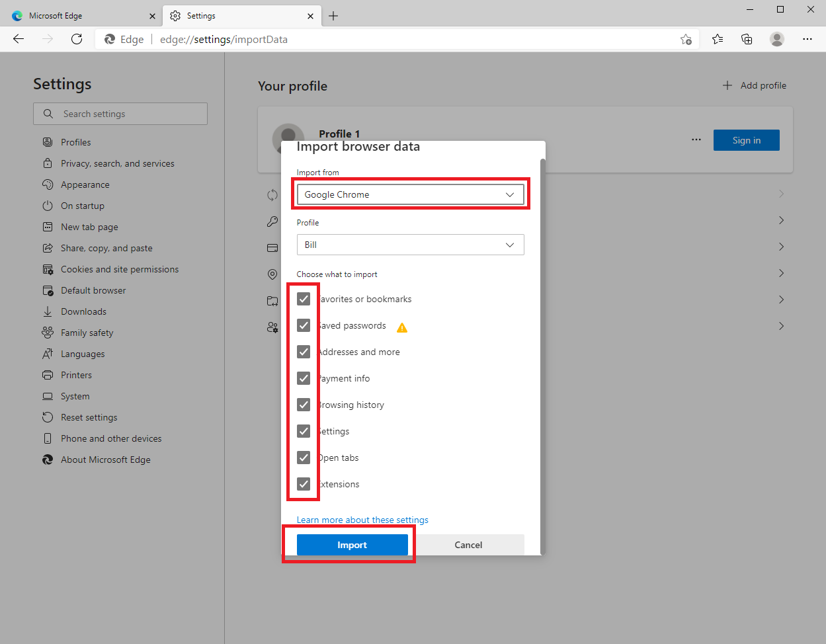Click the blue Import button
The height and width of the screenshot is (644, 826).
352,545
